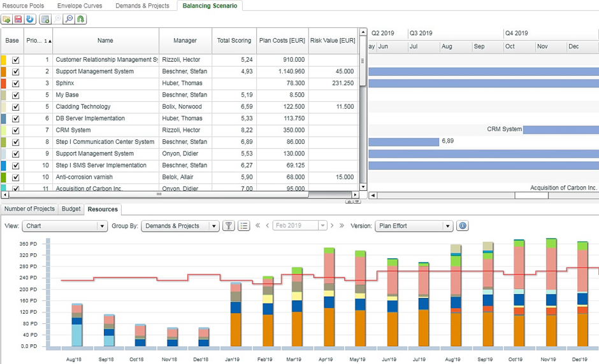Click the blue info icon beside Version

coord(463,226)
